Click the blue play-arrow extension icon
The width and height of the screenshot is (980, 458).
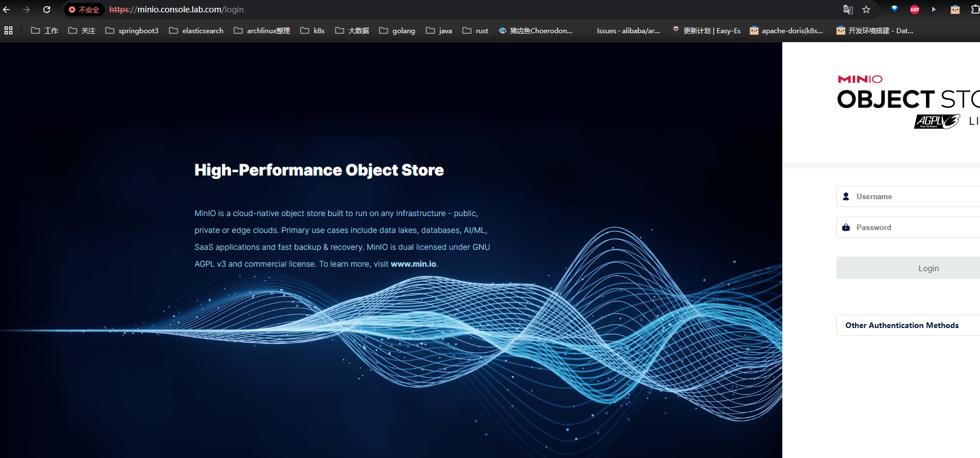(x=934, y=10)
